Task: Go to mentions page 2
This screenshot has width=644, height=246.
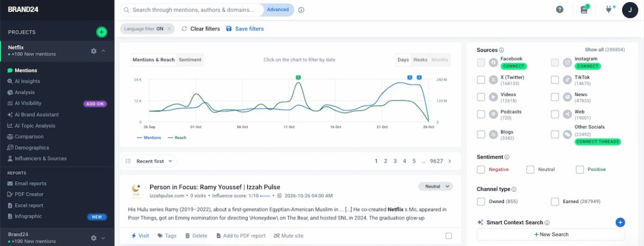Action: (386, 161)
